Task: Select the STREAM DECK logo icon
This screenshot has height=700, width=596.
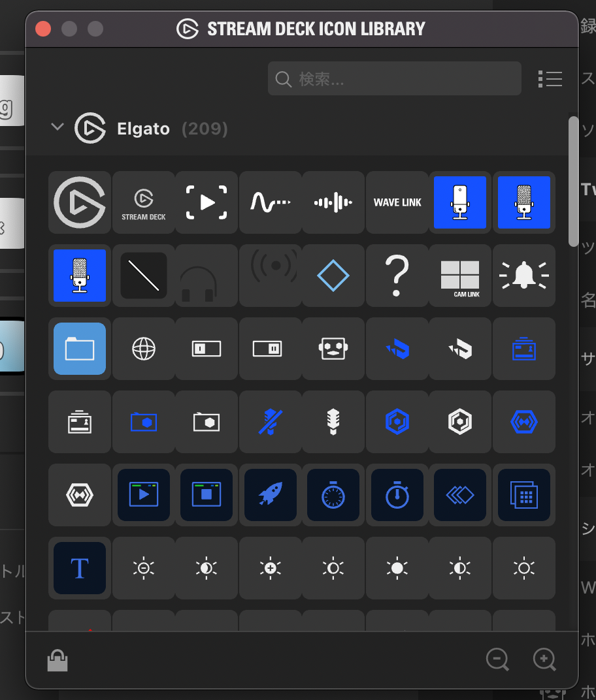Action: pos(144,202)
